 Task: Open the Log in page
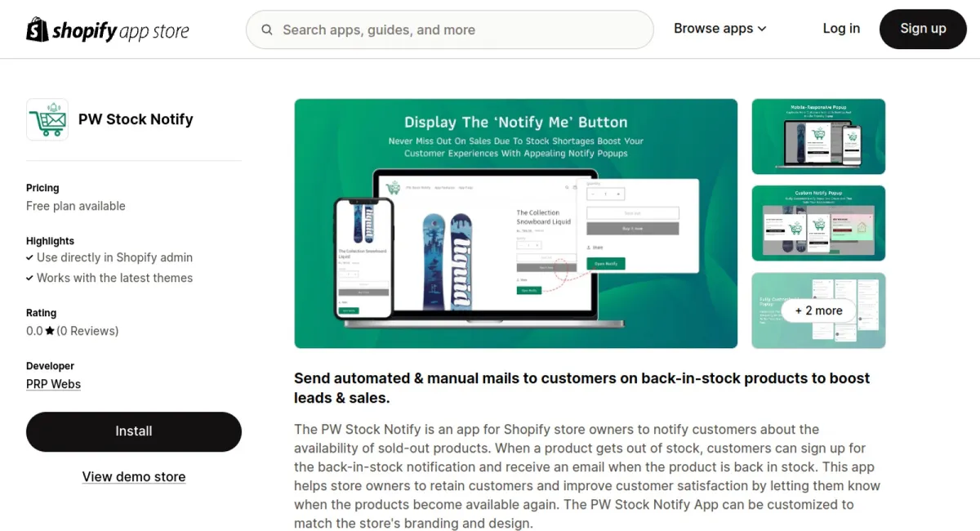tap(840, 29)
